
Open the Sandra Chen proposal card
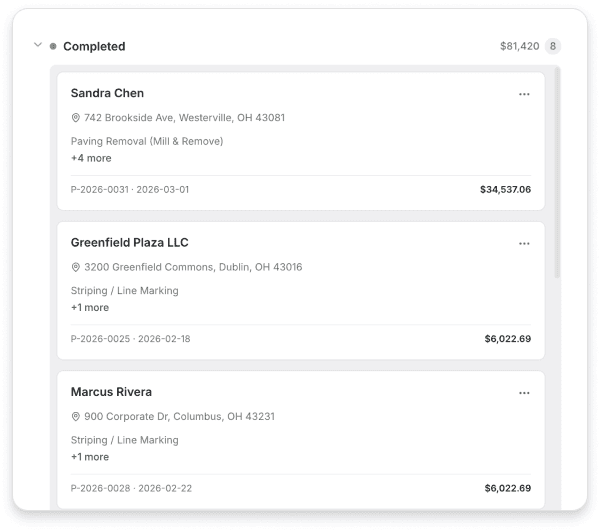(301, 141)
